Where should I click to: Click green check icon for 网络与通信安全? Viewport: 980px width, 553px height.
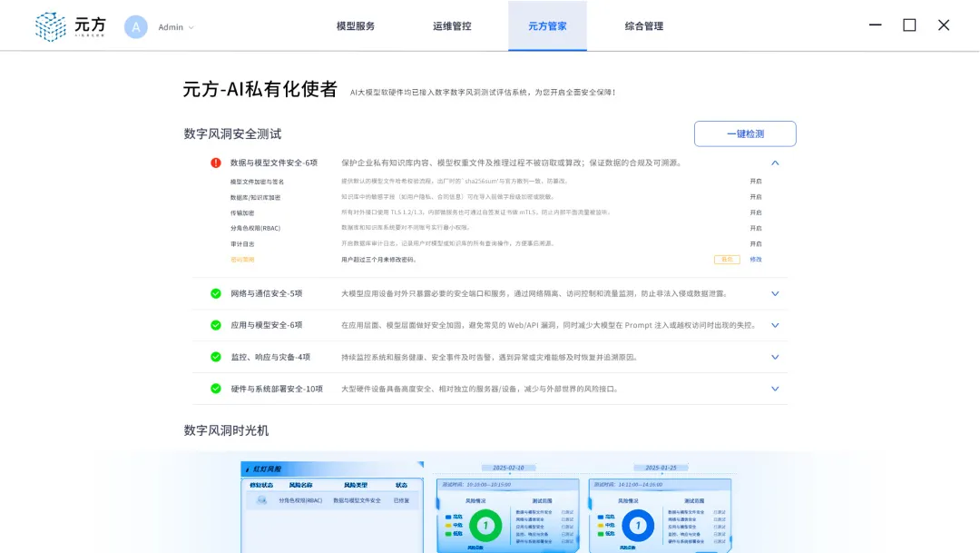click(216, 293)
